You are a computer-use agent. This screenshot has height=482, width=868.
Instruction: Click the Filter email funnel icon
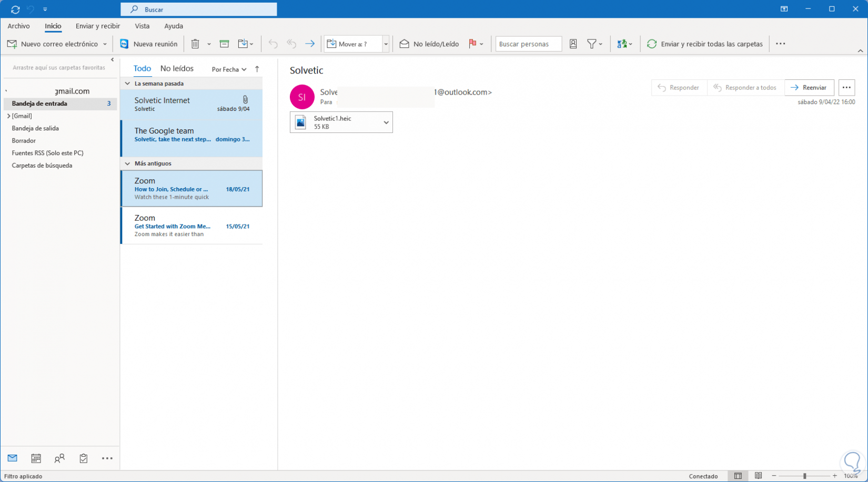pyautogui.click(x=592, y=44)
